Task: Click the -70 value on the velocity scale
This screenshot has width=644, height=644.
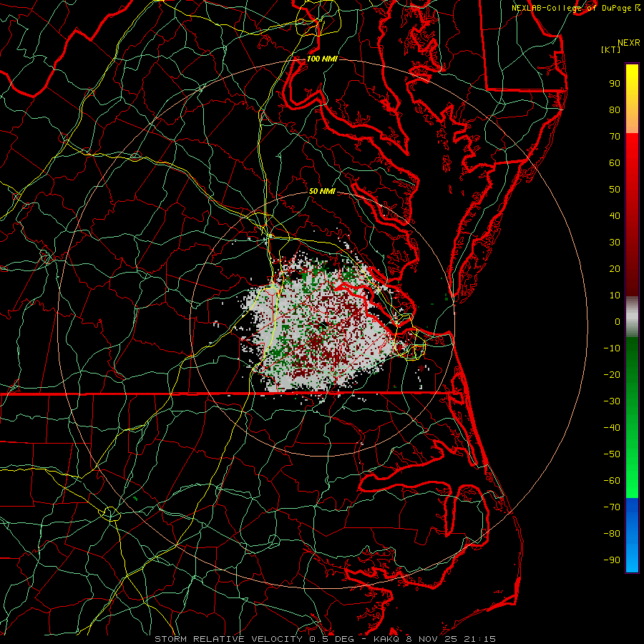Action: (x=612, y=507)
